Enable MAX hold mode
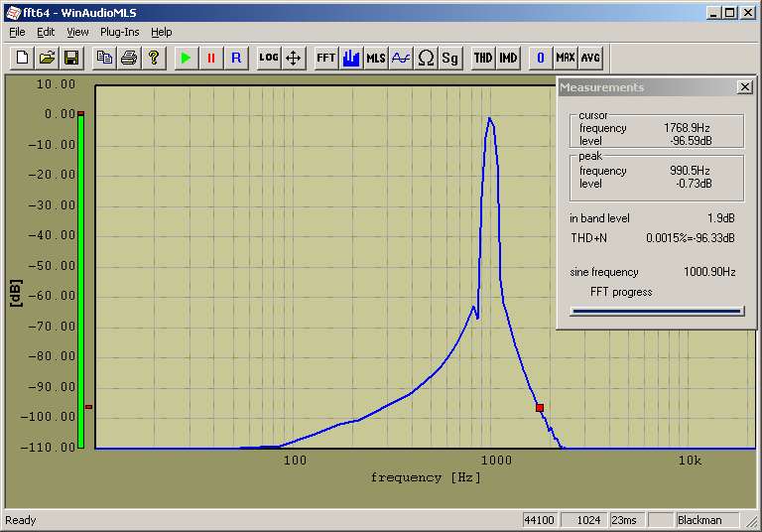 (566, 58)
